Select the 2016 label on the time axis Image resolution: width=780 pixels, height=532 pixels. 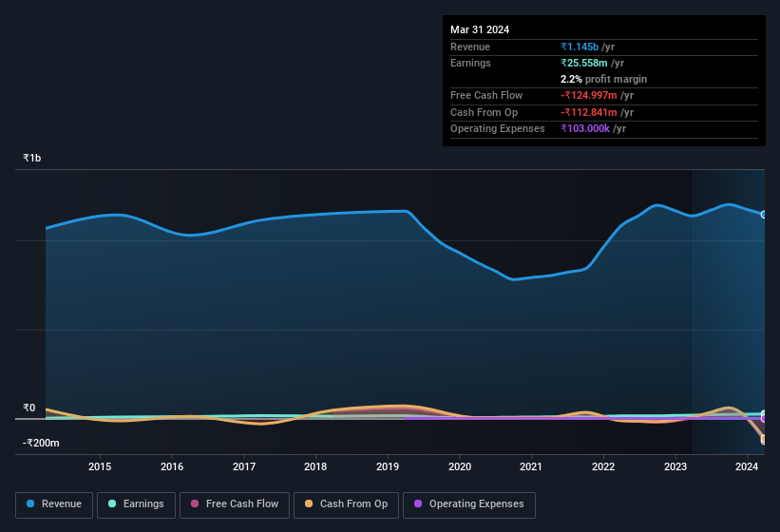(172, 466)
